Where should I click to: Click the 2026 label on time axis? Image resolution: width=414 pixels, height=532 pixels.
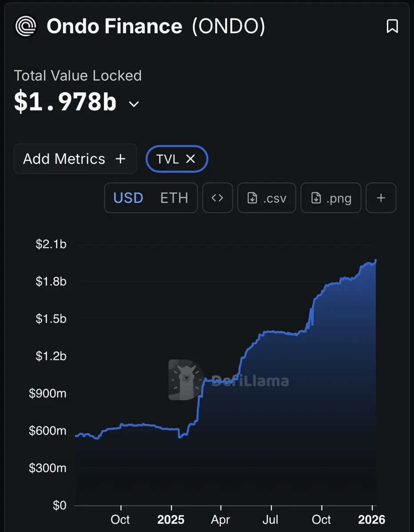coord(372,520)
